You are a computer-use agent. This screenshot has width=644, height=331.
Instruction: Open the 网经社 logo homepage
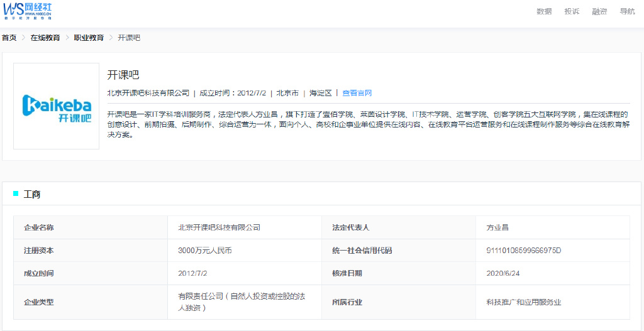tap(28, 11)
